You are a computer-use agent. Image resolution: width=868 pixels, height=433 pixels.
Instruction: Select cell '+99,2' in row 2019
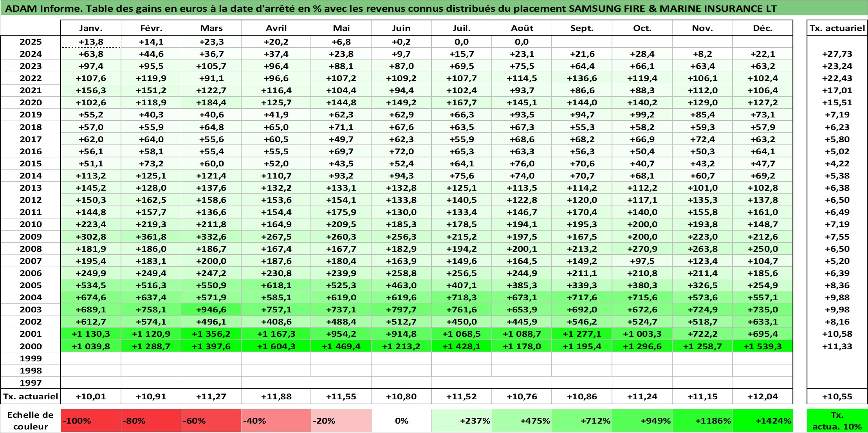[642, 115]
